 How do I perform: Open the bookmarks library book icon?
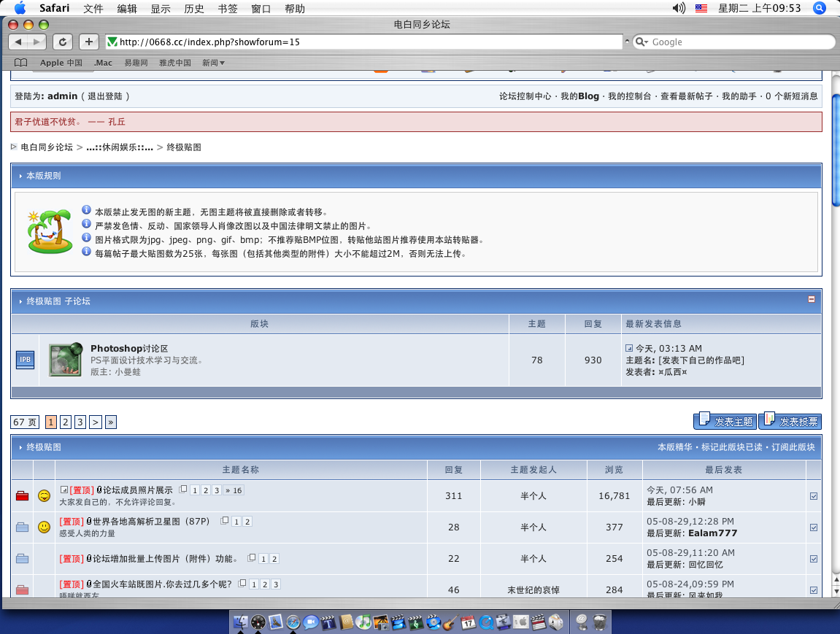21,63
